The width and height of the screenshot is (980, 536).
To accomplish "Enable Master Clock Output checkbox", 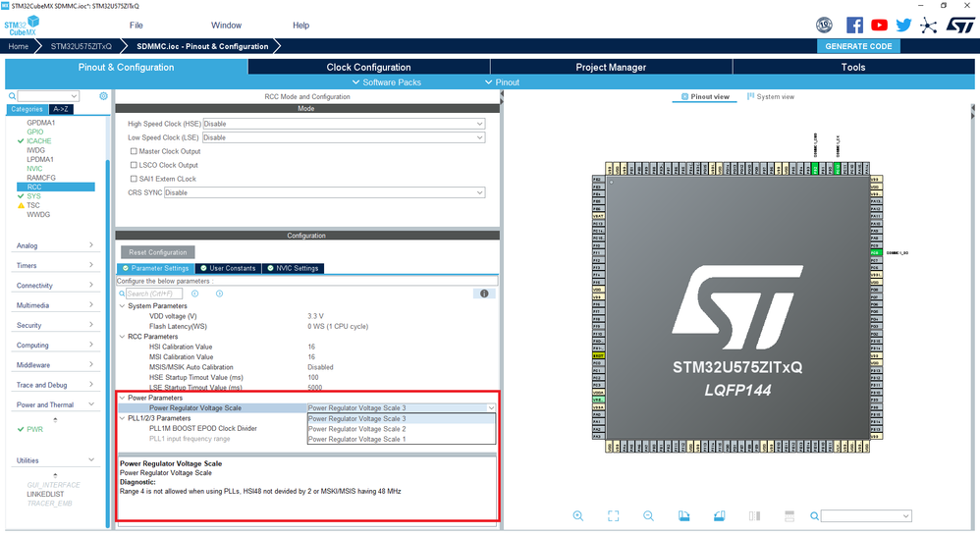I will [x=134, y=151].
